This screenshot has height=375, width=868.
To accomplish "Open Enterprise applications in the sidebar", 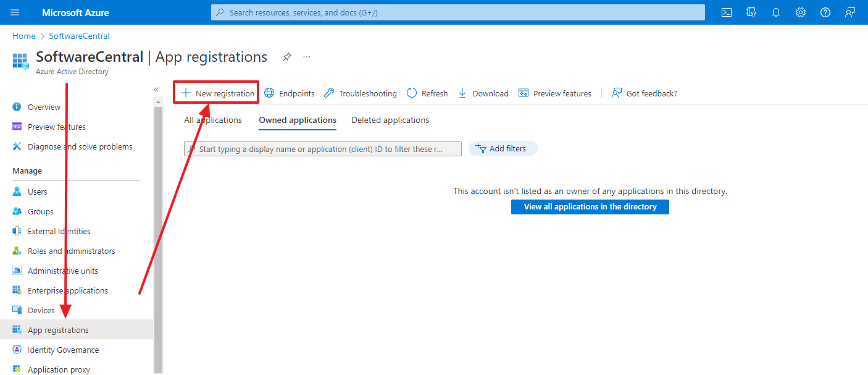I will click(67, 290).
